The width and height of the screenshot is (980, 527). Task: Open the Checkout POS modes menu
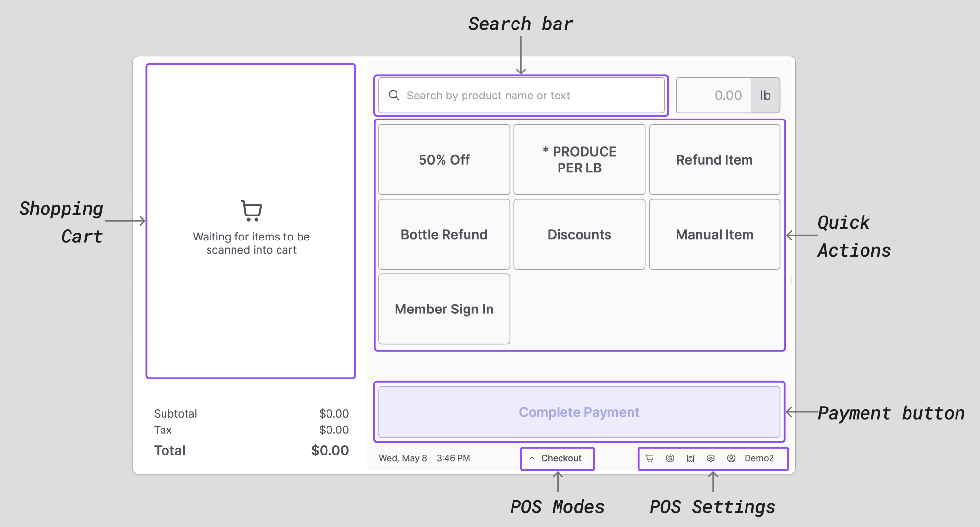(558, 458)
